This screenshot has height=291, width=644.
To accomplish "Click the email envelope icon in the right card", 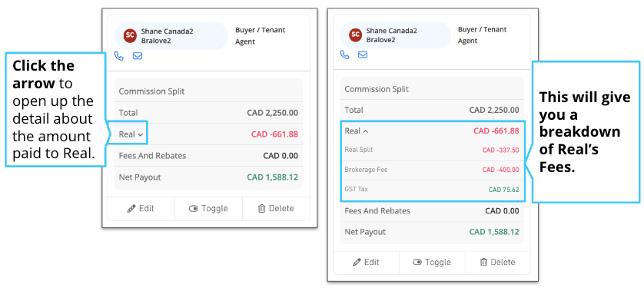I will coord(363,55).
